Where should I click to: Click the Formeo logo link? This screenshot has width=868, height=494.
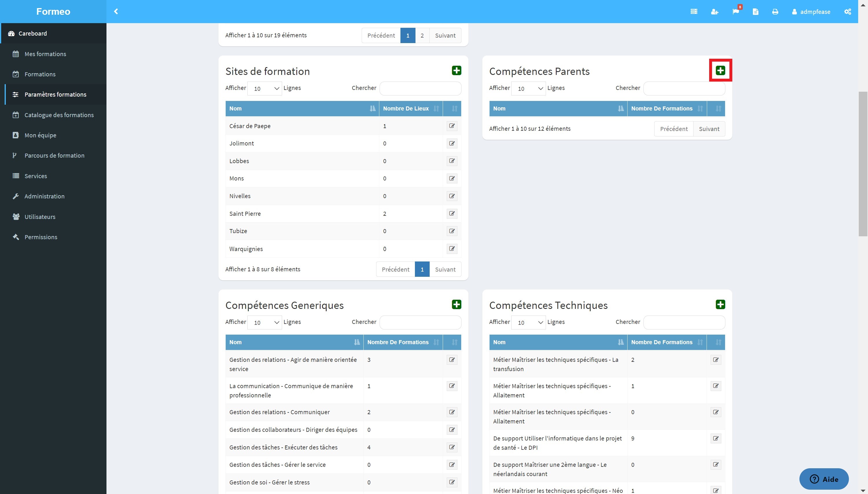point(53,12)
